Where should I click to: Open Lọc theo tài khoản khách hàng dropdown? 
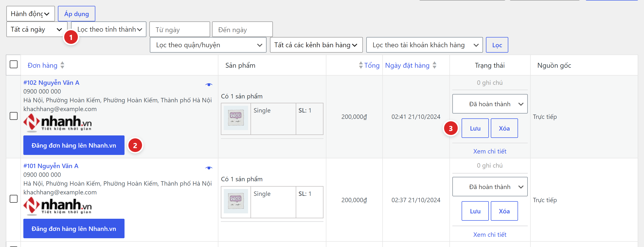(424, 45)
